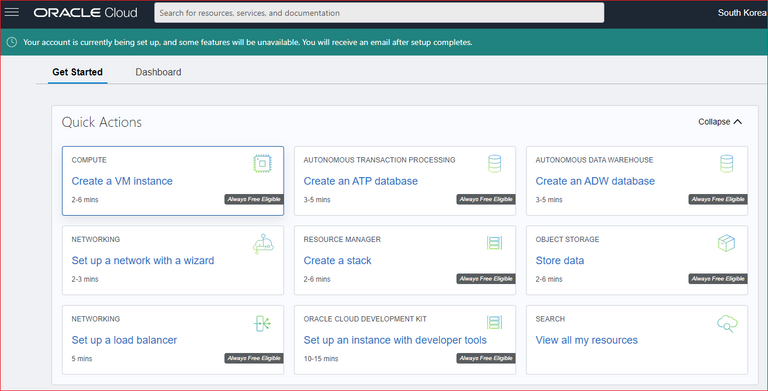The image size is (768, 391).
Task: Click the load balancer icon
Action: (x=263, y=323)
